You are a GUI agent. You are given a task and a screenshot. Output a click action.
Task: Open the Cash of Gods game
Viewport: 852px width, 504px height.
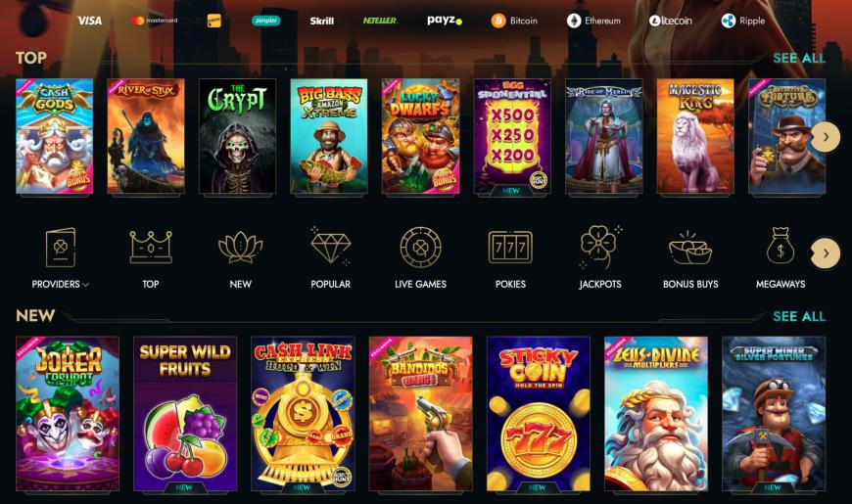coord(54,136)
